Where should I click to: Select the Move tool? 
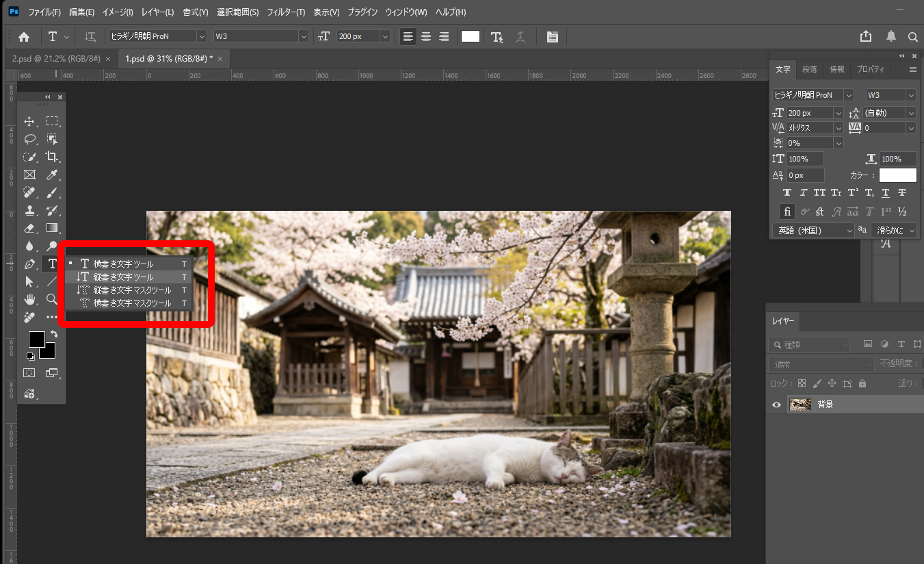coord(29,121)
